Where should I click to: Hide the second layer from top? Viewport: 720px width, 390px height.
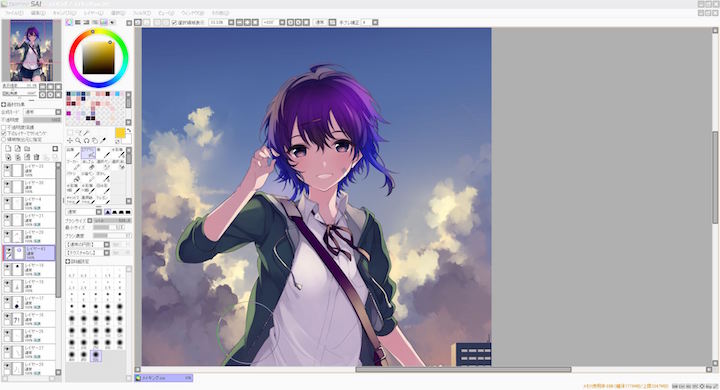click(7, 184)
